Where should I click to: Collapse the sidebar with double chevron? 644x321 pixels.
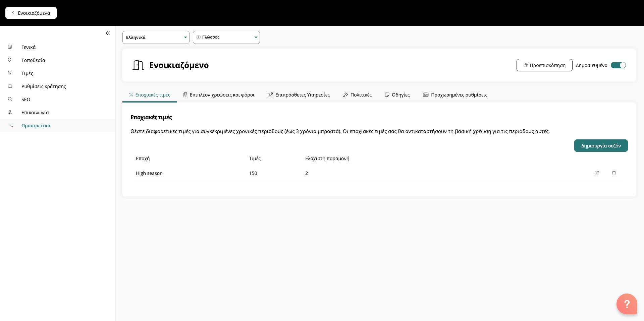pos(108,33)
